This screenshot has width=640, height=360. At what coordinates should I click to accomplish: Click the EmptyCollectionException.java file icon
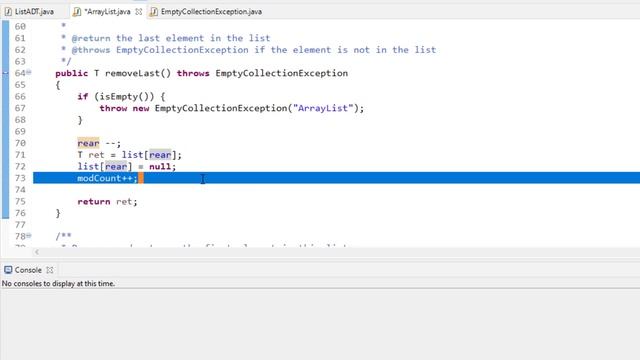click(153, 12)
